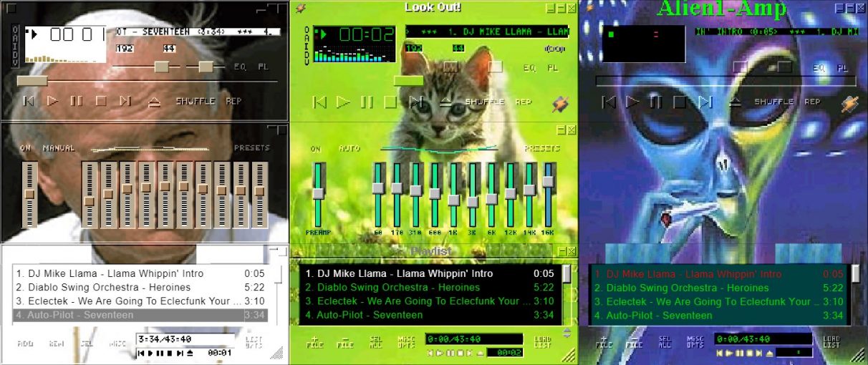The height and width of the screenshot is (365, 868).
Task: Toggle AUTO mode in the kitten-skin equalizer
Action: pyautogui.click(x=349, y=149)
